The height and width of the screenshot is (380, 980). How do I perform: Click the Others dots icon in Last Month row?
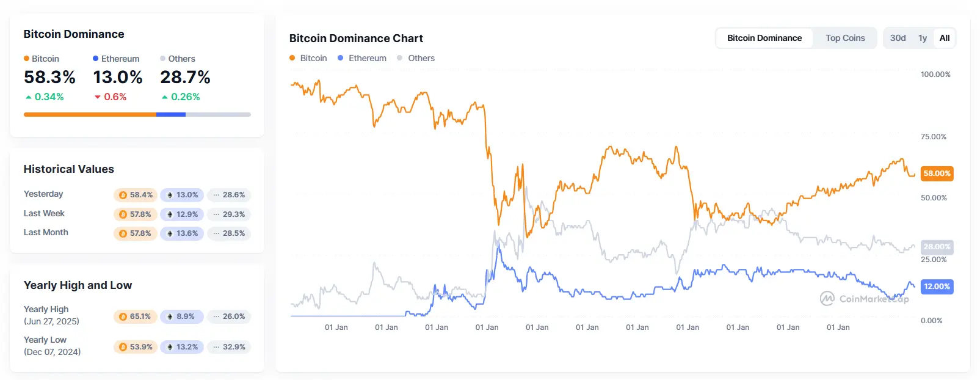[216, 233]
